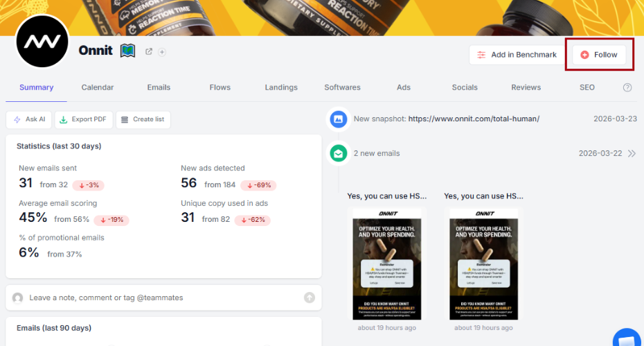Switch to the Summary tab

coord(36,87)
